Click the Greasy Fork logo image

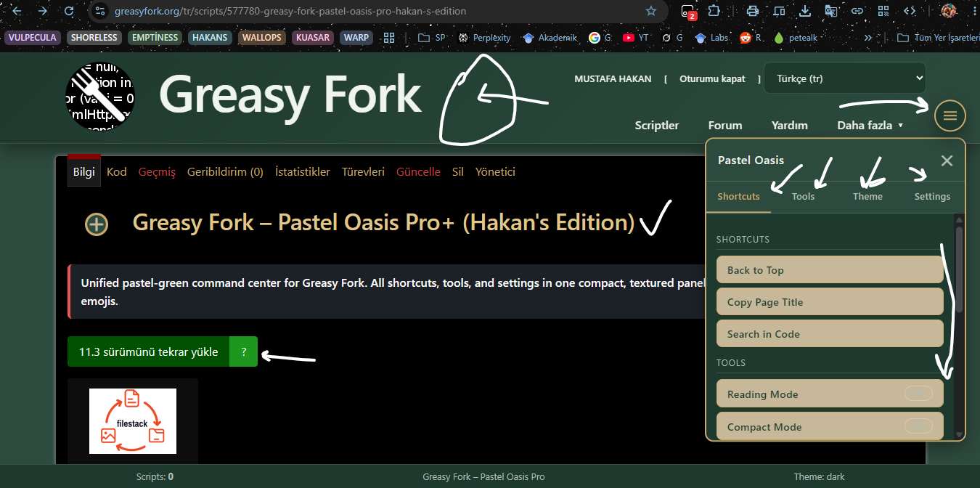point(100,96)
